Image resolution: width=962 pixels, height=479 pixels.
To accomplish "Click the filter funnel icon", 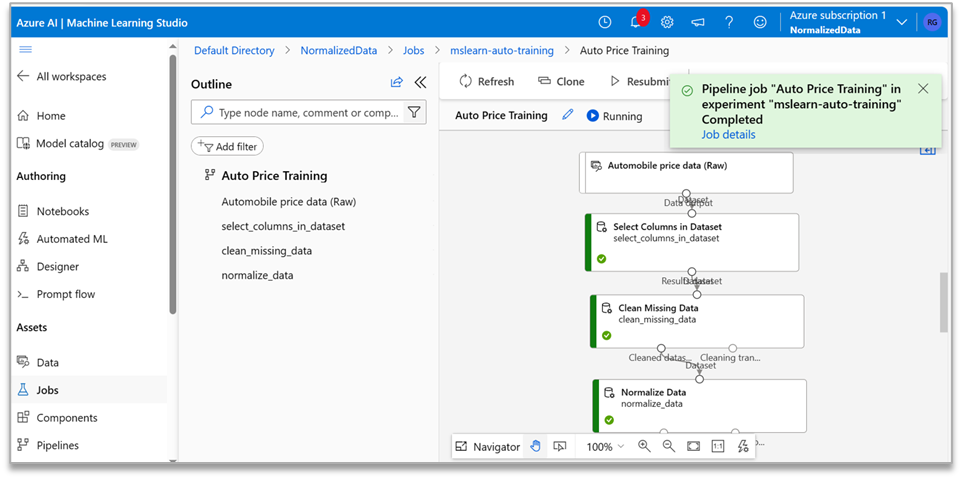I will (414, 112).
